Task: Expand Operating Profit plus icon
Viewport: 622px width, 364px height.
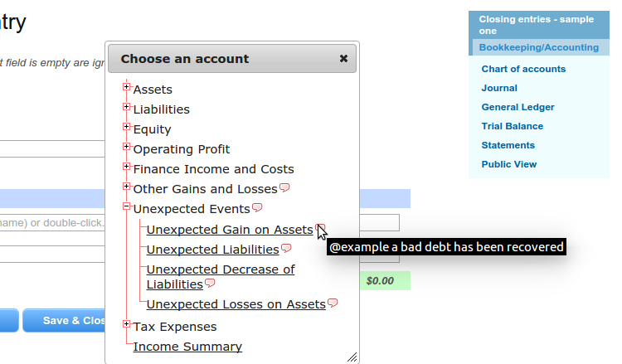Action: [x=126, y=146]
